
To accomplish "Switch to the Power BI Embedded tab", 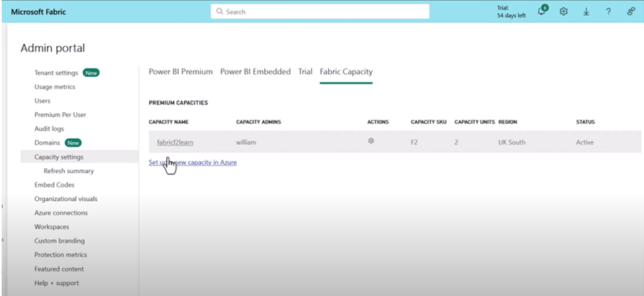I will (255, 72).
